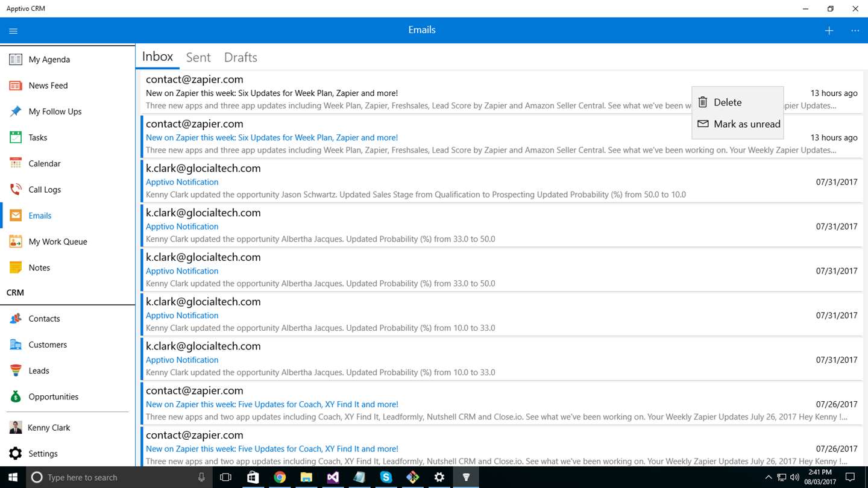Open My Agenda in the sidebar
Viewport: 868px width, 488px height.
(68, 60)
